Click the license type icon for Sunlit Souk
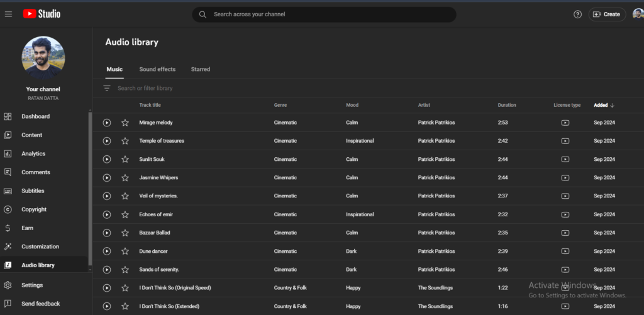644x315 pixels. tap(565, 159)
